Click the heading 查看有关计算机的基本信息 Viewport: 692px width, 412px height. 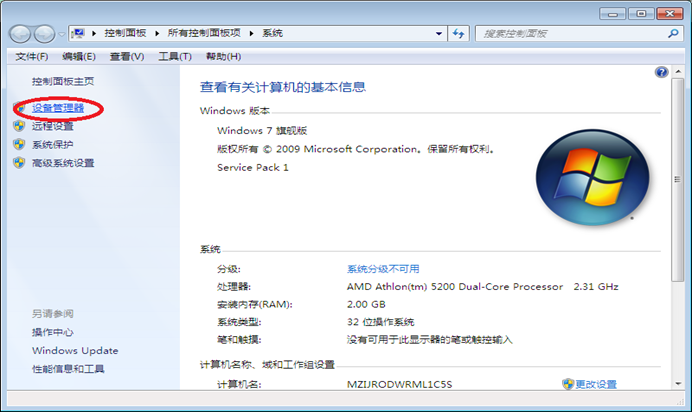click(283, 87)
